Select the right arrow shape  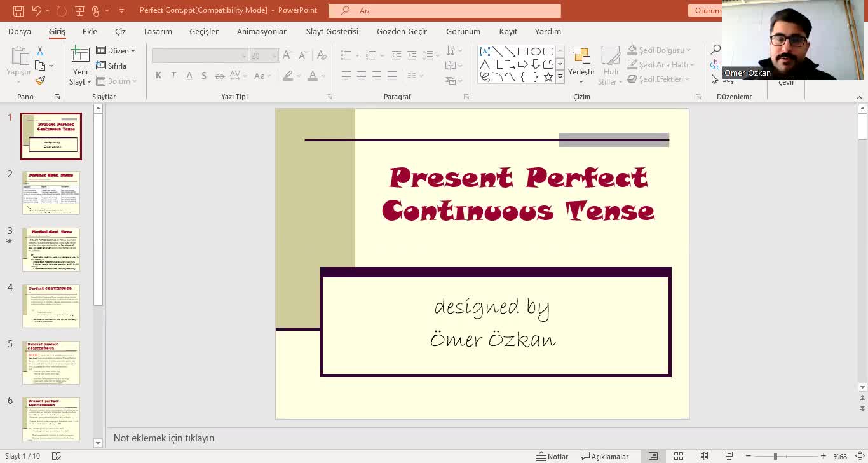click(x=523, y=64)
